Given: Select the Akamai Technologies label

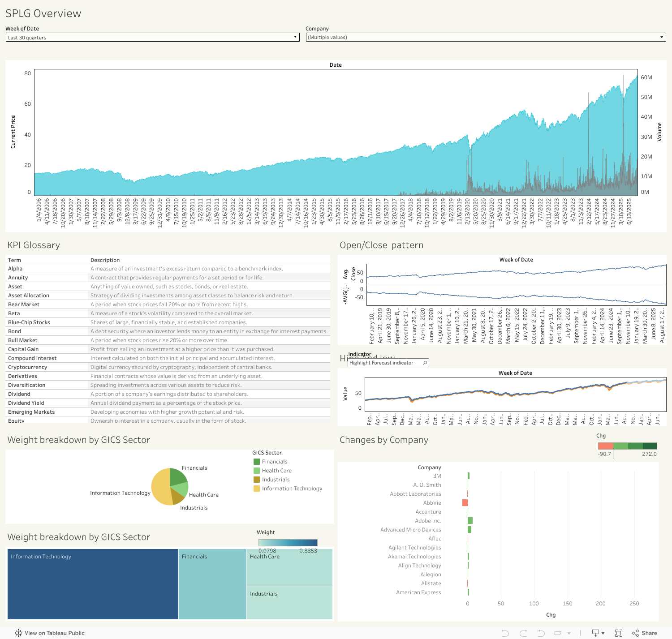Looking at the screenshot, I should 414,557.
